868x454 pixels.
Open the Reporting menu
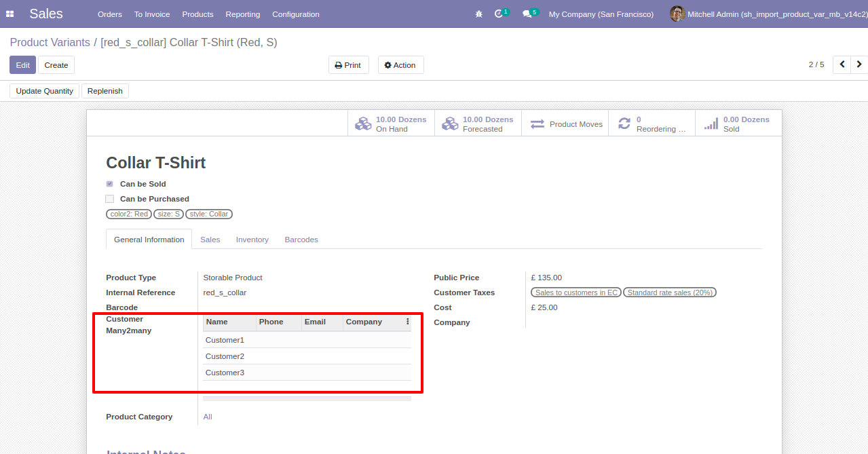click(243, 14)
